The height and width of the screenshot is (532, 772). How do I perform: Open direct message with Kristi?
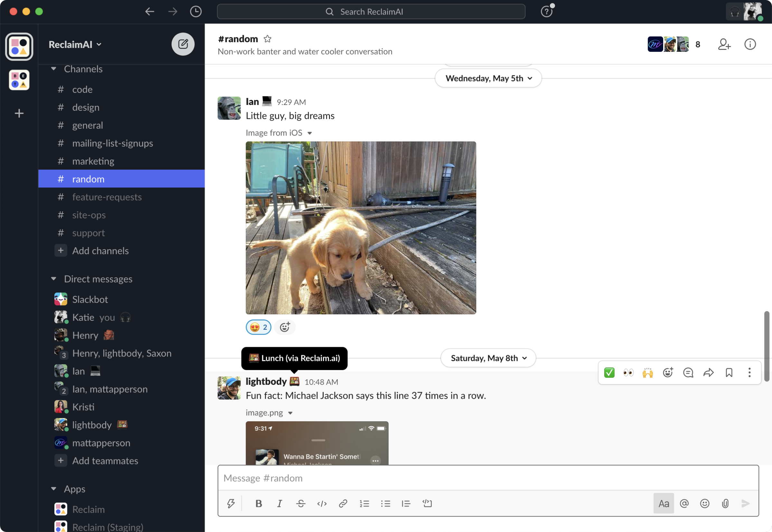pyautogui.click(x=122, y=407)
